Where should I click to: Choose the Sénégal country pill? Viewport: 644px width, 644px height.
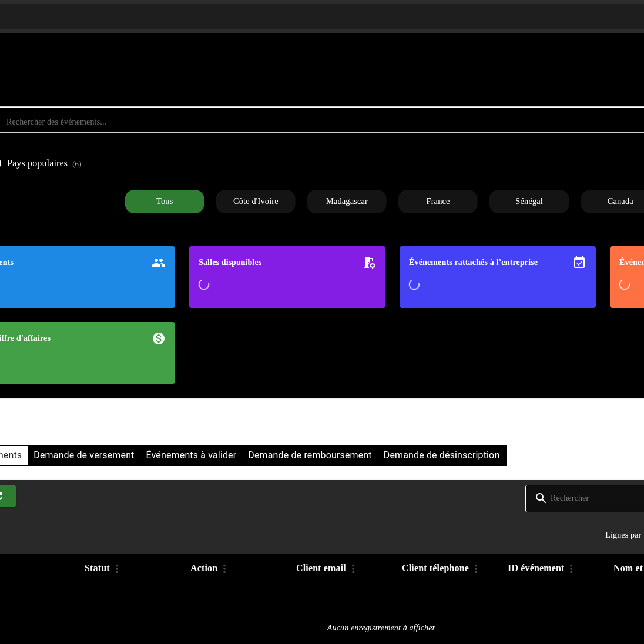pyautogui.click(x=529, y=202)
